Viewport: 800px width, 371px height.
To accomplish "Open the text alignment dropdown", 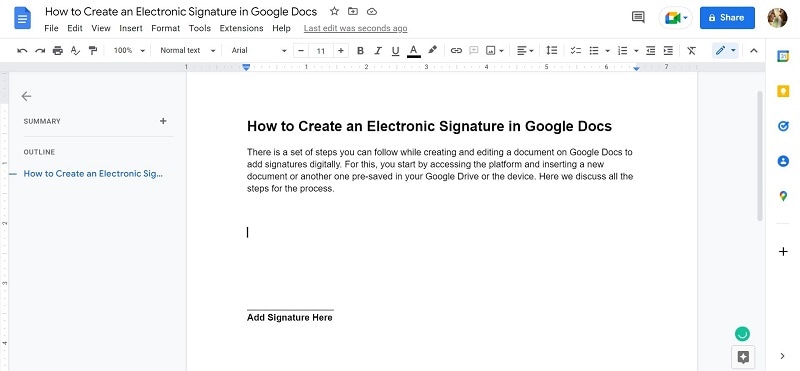I will tap(525, 51).
